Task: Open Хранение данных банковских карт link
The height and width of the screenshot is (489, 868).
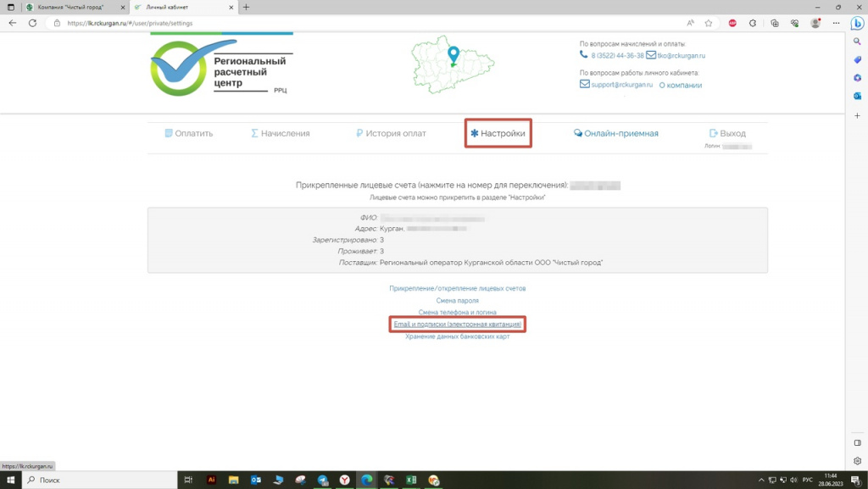Action: tap(457, 336)
